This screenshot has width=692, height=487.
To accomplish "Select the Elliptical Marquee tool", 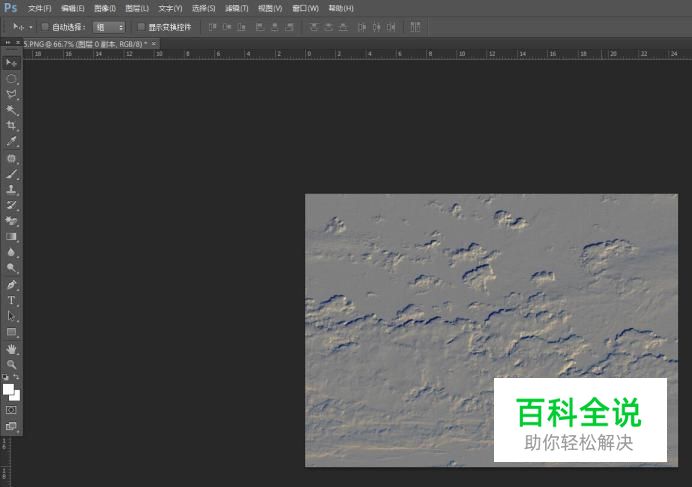I will point(12,78).
